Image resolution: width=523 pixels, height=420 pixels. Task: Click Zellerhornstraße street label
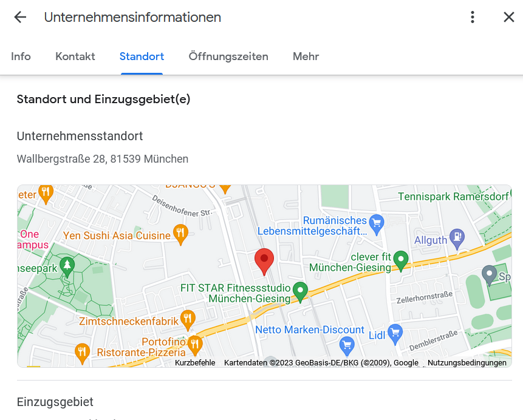click(x=424, y=297)
